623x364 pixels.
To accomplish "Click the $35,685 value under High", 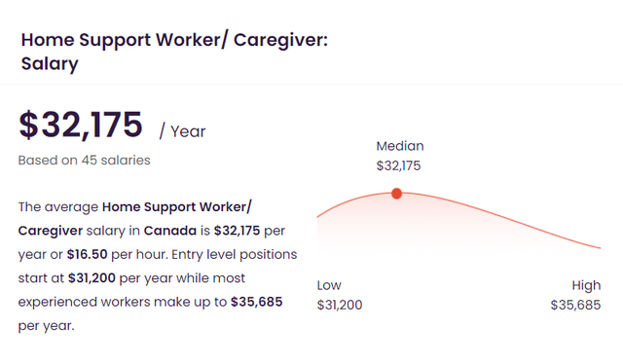I will pyautogui.click(x=575, y=305).
